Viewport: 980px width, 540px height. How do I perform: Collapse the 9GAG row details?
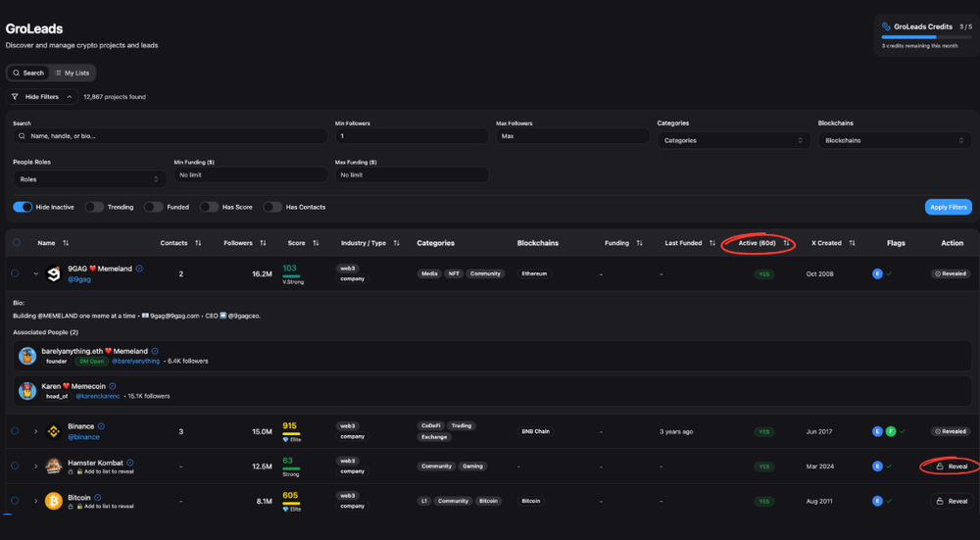click(x=35, y=273)
